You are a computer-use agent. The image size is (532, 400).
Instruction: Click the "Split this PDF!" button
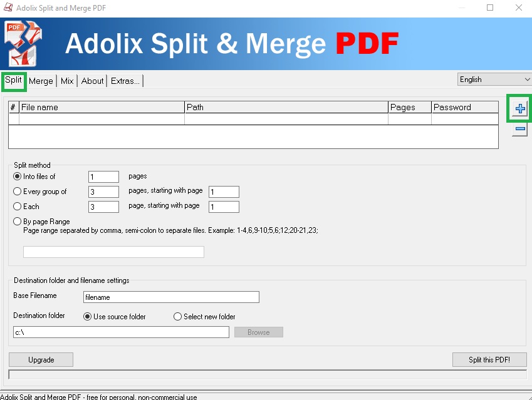(489, 359)
